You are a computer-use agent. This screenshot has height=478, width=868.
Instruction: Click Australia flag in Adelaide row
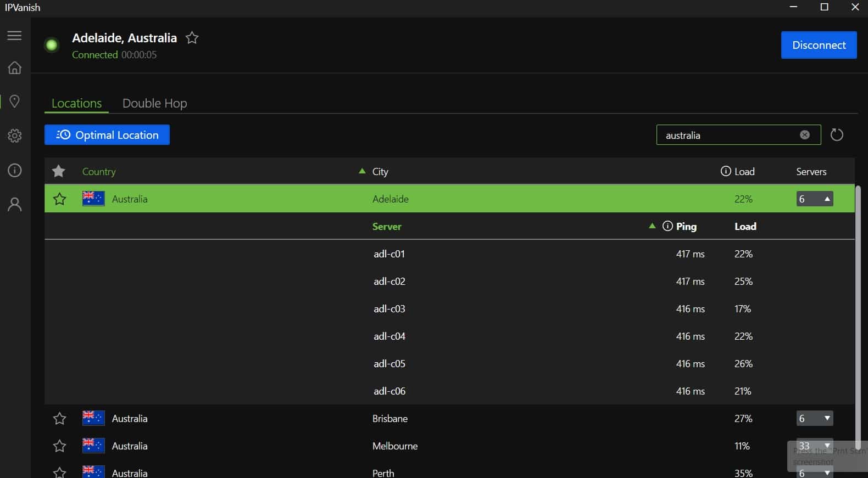point(93,199)
